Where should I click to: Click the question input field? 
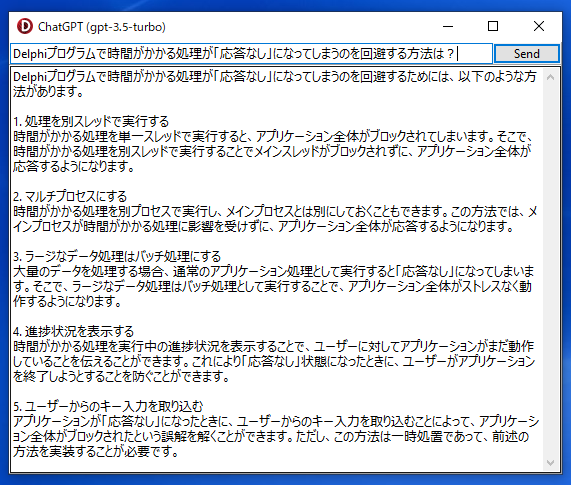point(251,54)
